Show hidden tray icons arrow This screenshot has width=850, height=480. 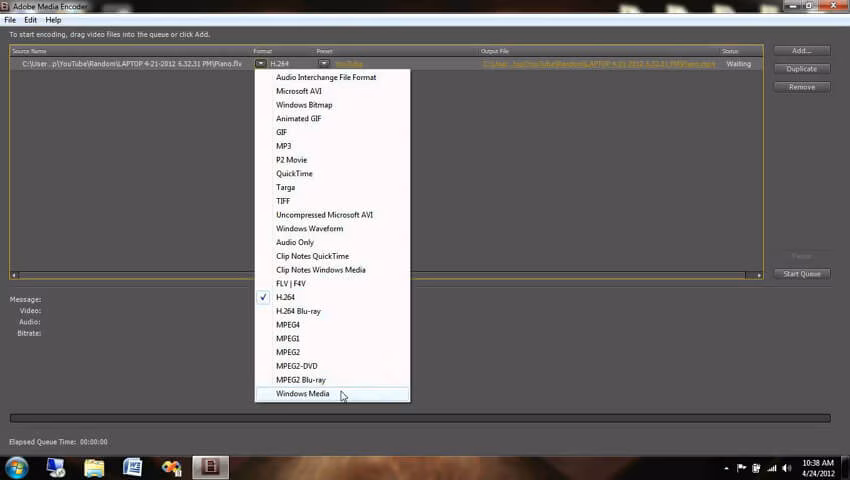coord(726,468)
